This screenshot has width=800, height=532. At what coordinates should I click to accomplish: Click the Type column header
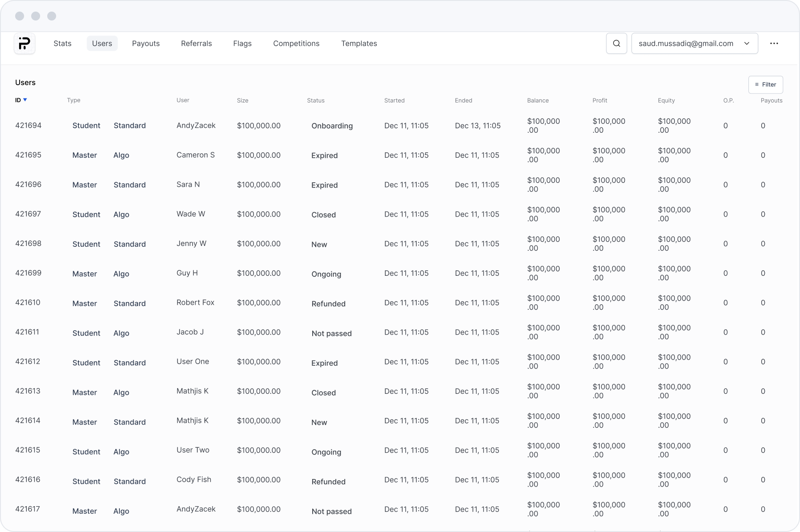click(x=73, y=100)
